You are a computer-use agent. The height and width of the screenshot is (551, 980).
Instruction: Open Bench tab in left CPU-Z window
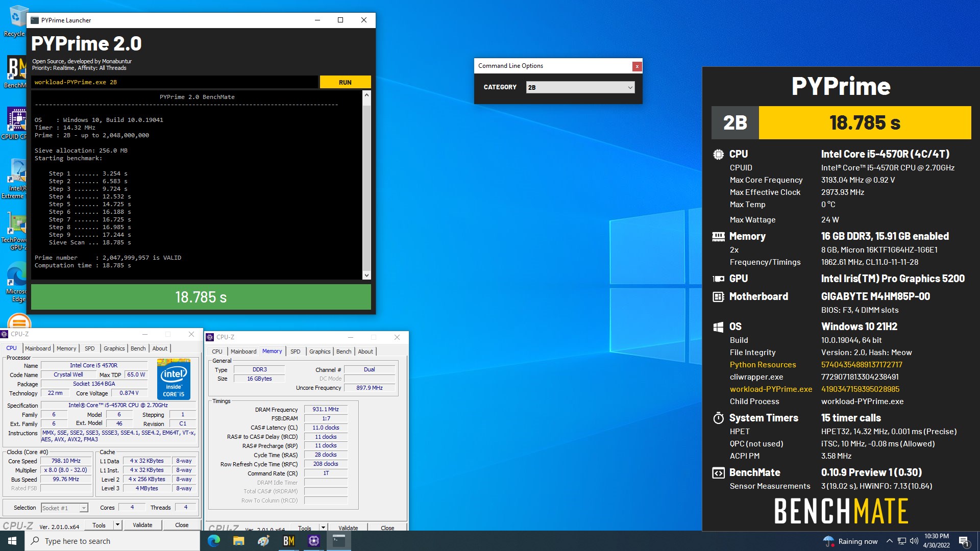(138, 348)
